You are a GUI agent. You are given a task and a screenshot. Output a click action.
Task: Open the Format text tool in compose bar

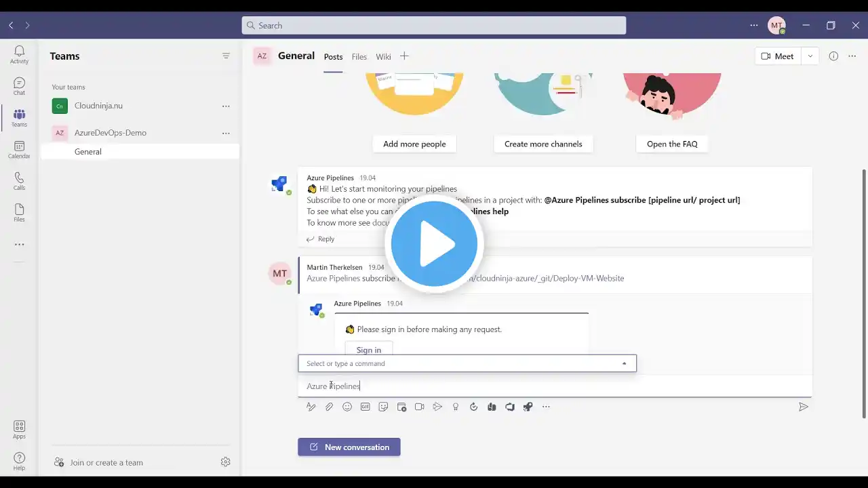point(311,407)
